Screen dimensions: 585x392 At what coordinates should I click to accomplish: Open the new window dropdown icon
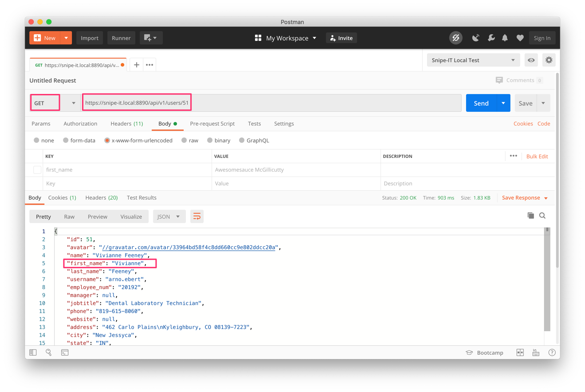coord(151,38)
